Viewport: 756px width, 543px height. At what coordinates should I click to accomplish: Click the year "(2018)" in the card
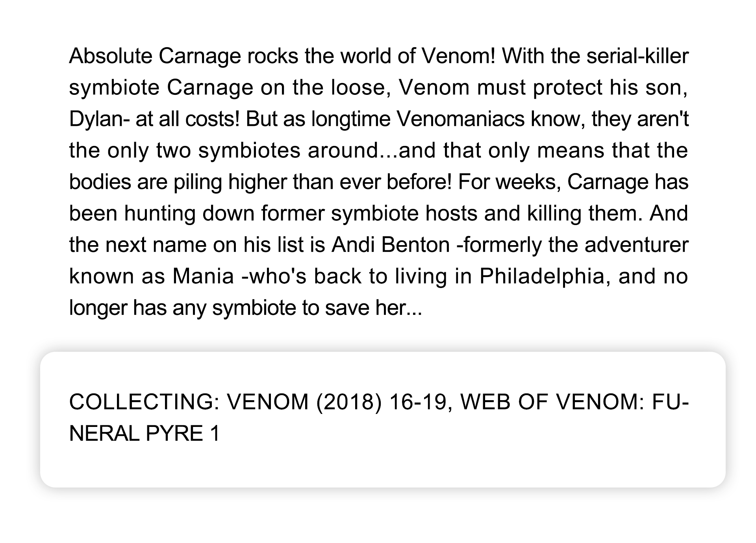(x=349, y=402)
